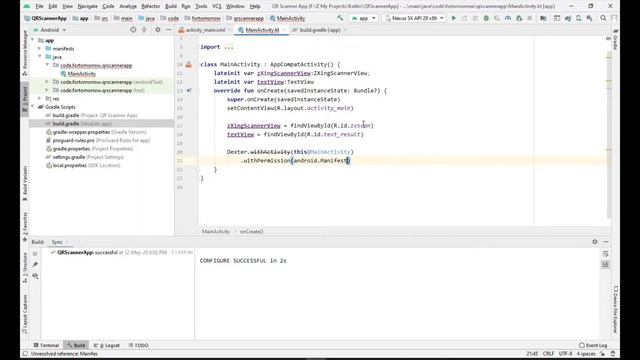Open Event Log in status bar
The height and width of the screenshot is (360, 640).
pyautogui.click(x=593, y=345)
